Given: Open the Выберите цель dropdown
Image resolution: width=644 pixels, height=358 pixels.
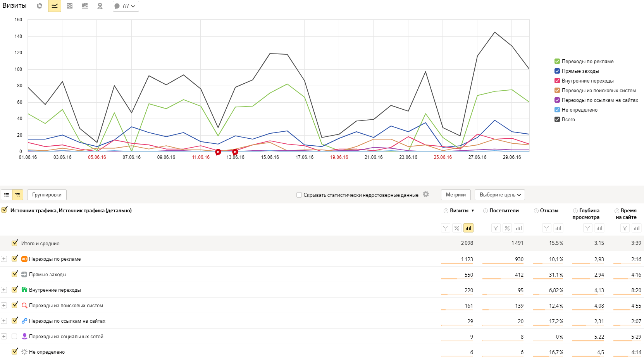Looking at the screenshot, I should (499, 195).
